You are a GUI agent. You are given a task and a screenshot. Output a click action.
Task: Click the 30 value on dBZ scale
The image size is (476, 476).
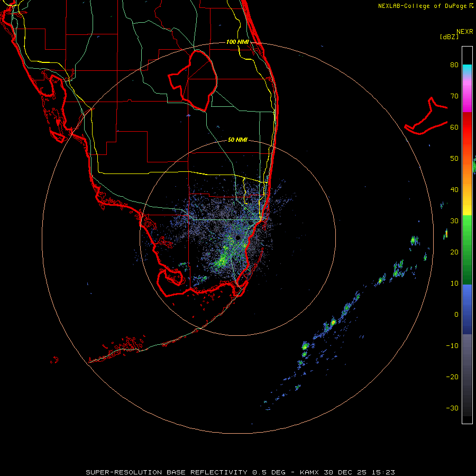[x=454, y=221]
